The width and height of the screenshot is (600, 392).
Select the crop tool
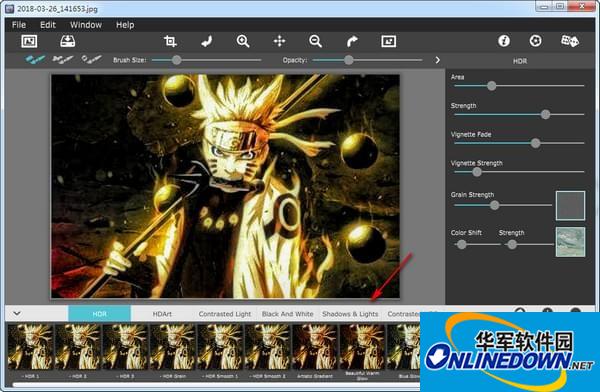click(x=170, y=41)
